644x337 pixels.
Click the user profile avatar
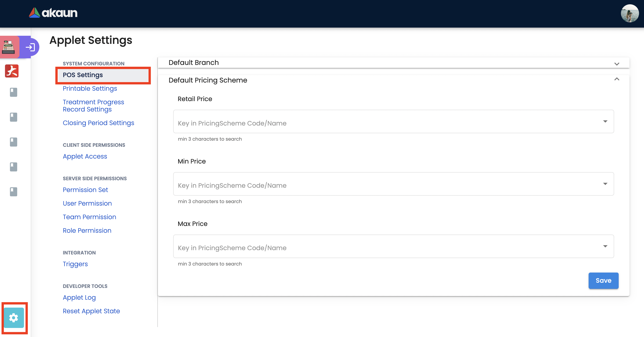click(630, 14)
